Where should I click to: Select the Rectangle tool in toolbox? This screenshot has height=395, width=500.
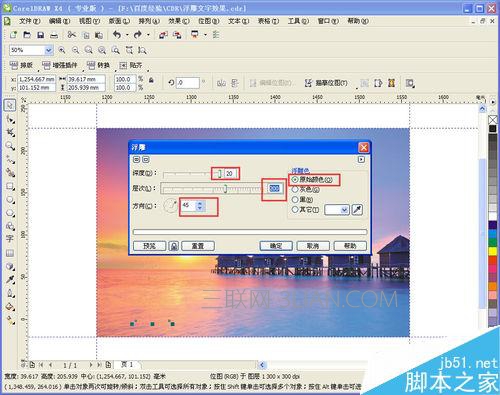(x=10, y=186)
